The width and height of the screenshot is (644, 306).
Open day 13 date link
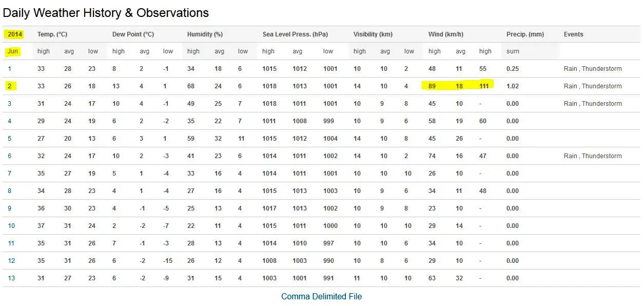point(11,278)
